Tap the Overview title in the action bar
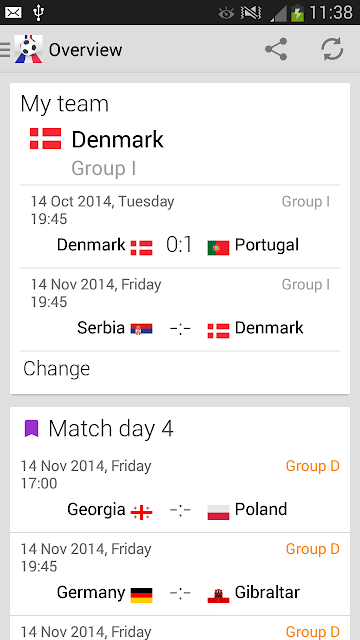 [x=85, y=50]
